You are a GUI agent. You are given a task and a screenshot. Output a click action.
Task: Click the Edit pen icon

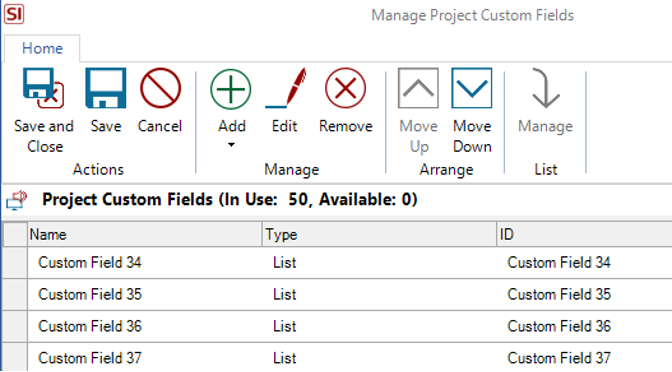[285, 88]
